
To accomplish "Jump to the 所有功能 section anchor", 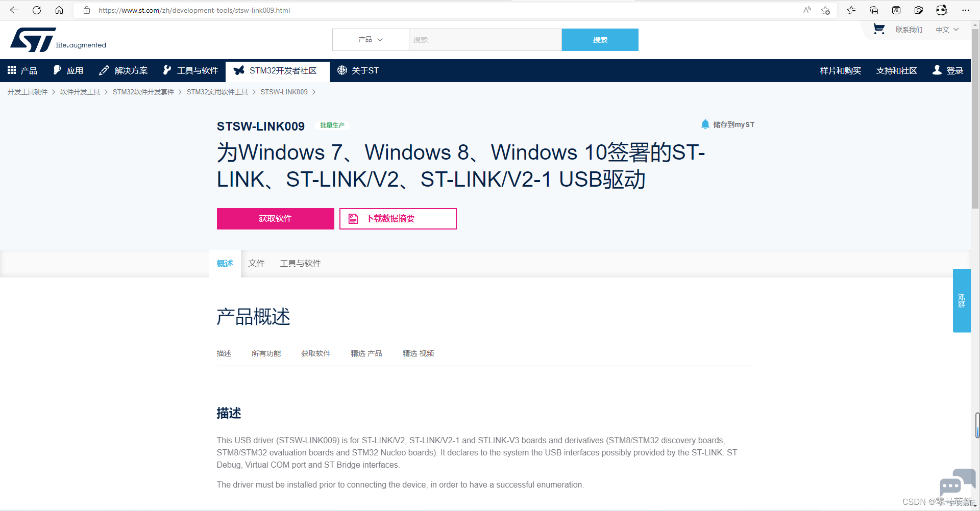I will [266, 353].
